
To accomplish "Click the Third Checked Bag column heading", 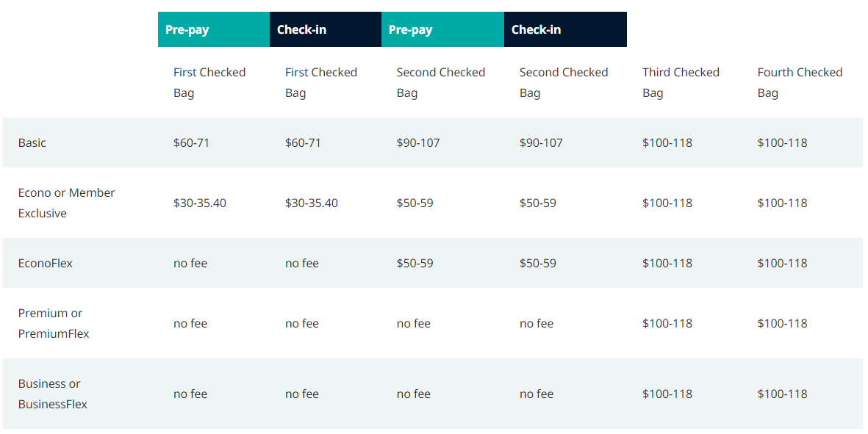I will [x=681, y=82].
